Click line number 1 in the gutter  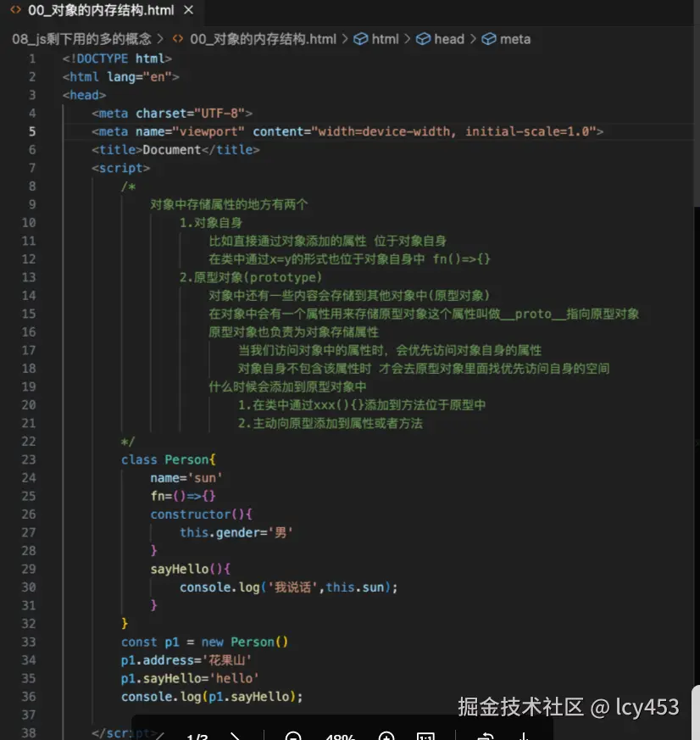point(32,59)
